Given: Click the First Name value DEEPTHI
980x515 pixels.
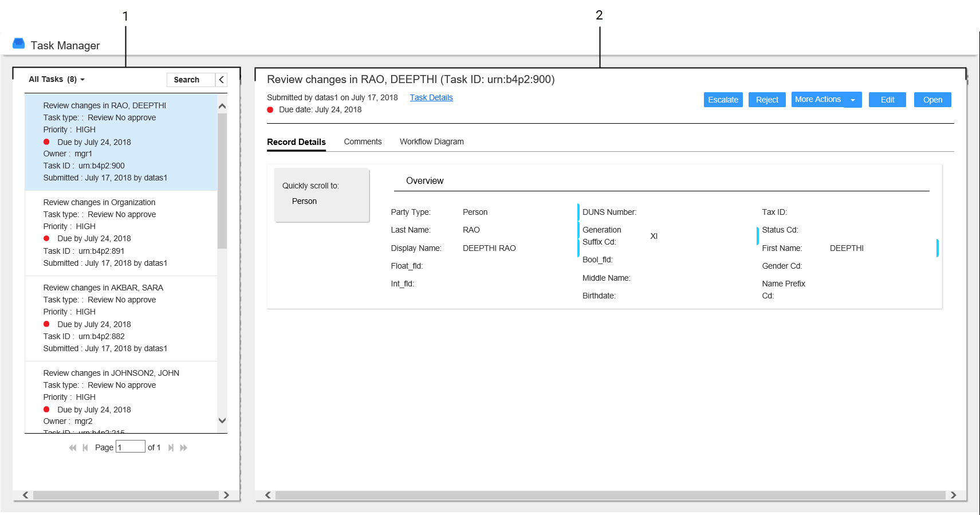Looking at the screenshot, I should point(847,248).
